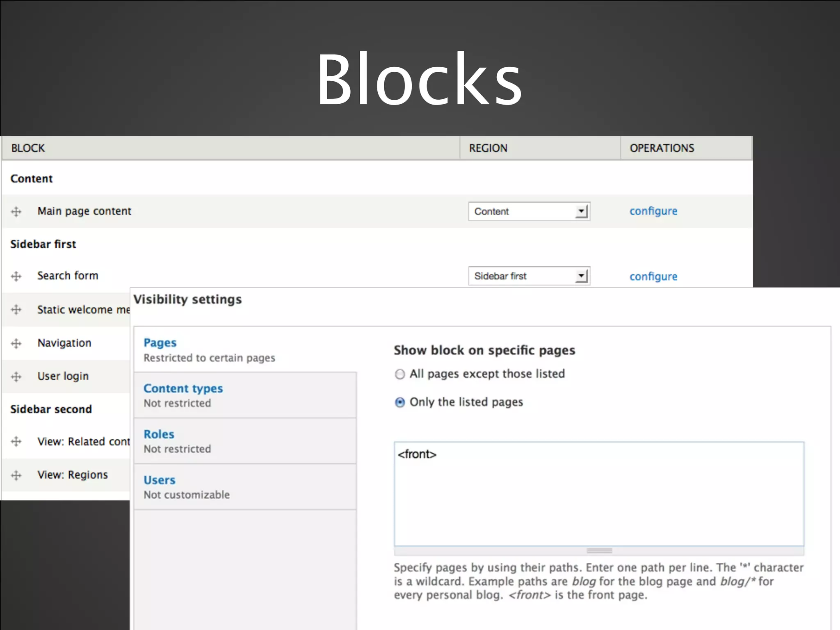Grab the drag handle for View: Regions
Viewport: 840px width, 630px height.
(x=16, y=475)
